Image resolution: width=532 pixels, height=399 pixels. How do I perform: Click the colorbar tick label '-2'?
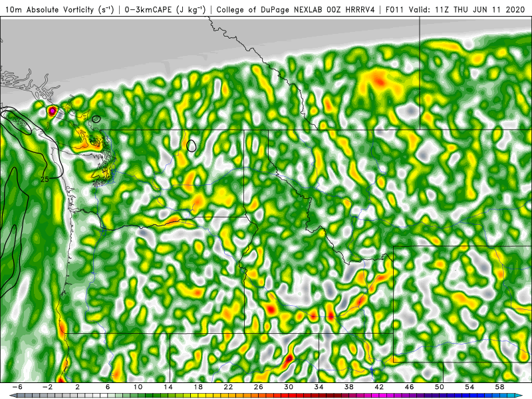47,387
